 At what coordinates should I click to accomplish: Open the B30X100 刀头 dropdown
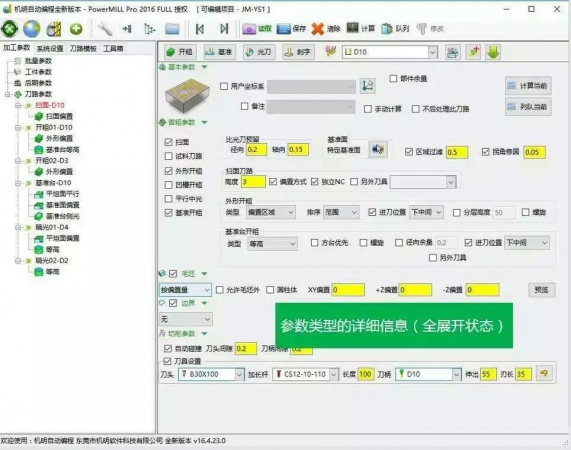pos(211,374)
